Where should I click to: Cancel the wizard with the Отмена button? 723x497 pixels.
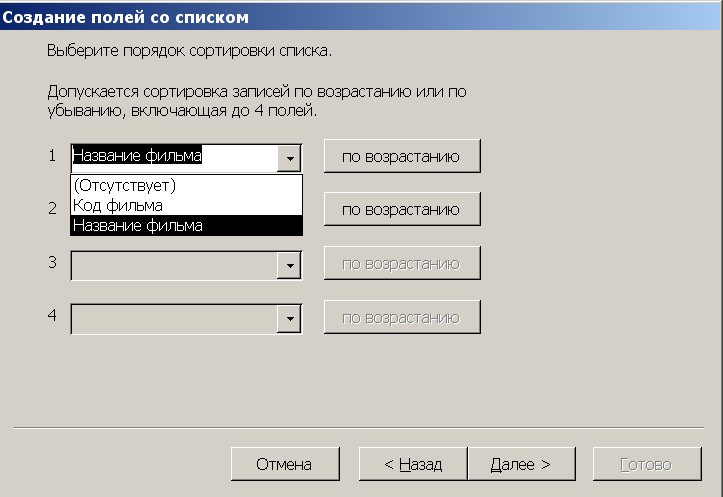pyautogui.click(x=285, y=464)
